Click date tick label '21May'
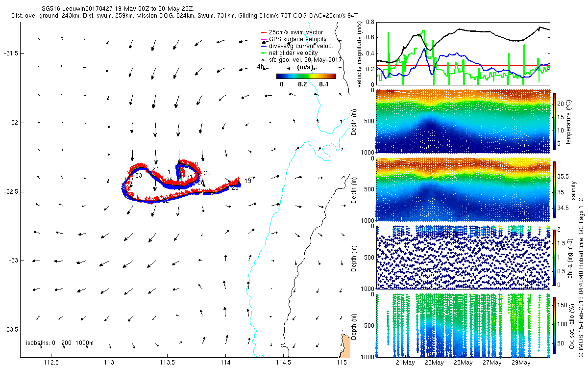The height and width of the screenshot is (368, 588). [x=405, y=363]
